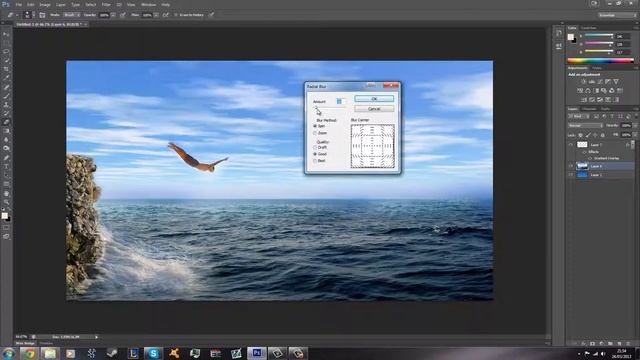Open Skype from the taskbar
Image resolution: width=640 pixels, height=360 pixels.
point(153,353)
